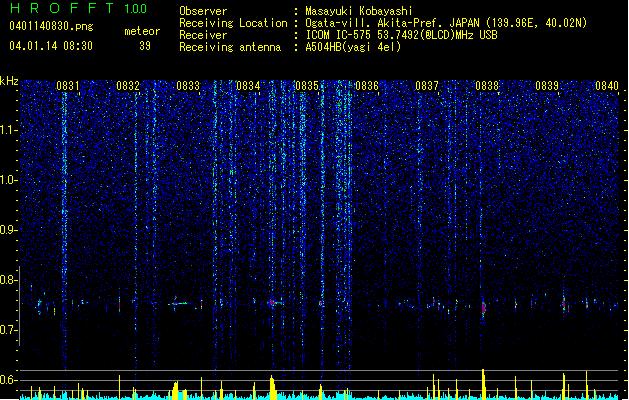Click the 0832 time marker
629x400 pixels.
tap(128, 86)
